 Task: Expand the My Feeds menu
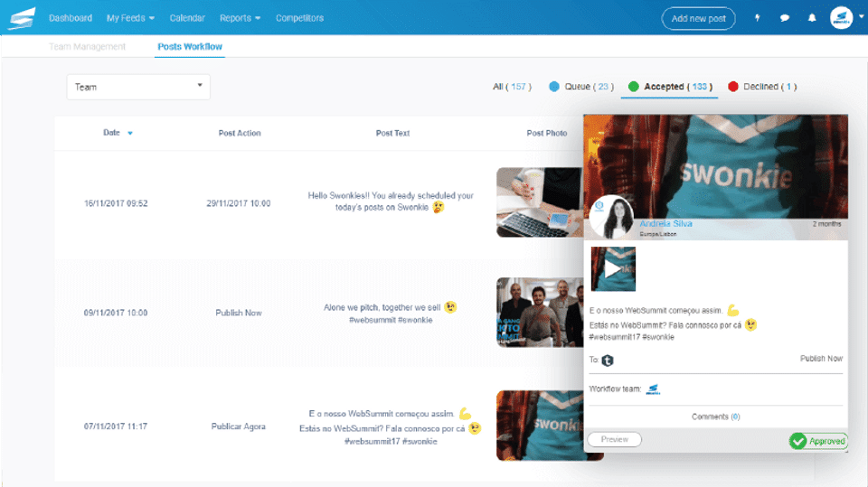tap(130, 18)
